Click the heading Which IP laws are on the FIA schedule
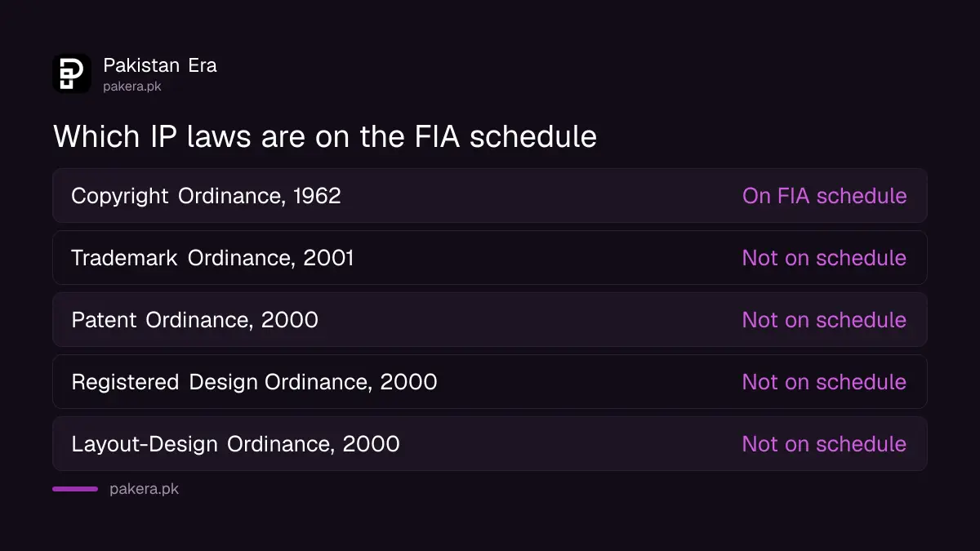Viewport: 980px width, 551px height. tap(325, 136)
